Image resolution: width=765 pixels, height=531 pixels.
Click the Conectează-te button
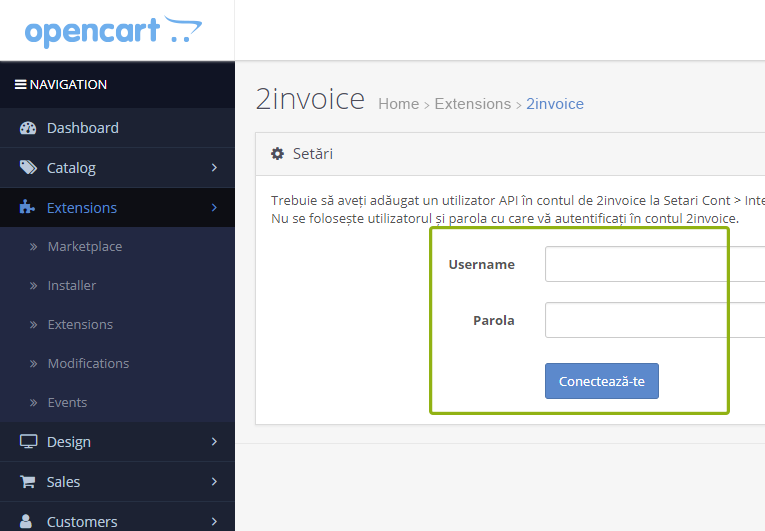point(602,381)
